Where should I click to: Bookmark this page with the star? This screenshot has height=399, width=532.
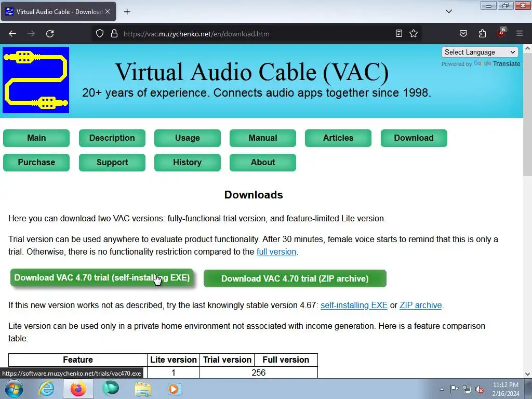tap(413, 33)
